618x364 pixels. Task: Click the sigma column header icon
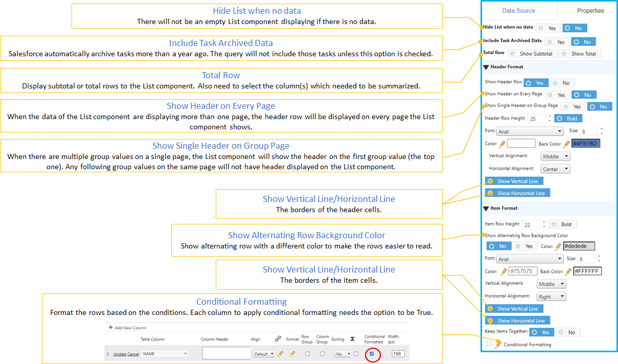[353, 338]
